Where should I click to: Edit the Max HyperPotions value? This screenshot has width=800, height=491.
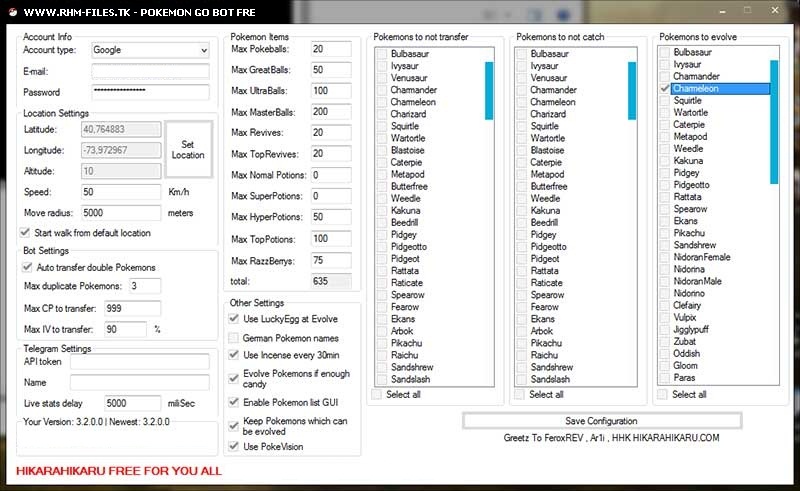[x=331, y=217]
